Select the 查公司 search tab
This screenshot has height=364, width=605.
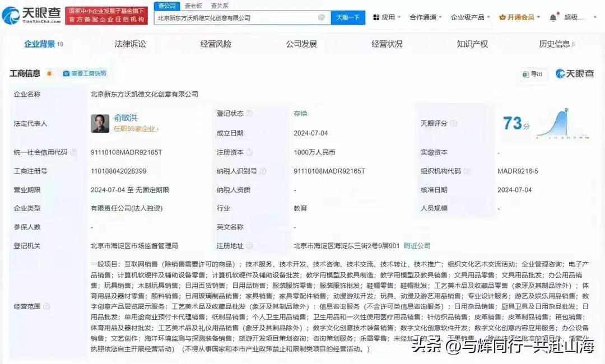[x=167, y=6]
